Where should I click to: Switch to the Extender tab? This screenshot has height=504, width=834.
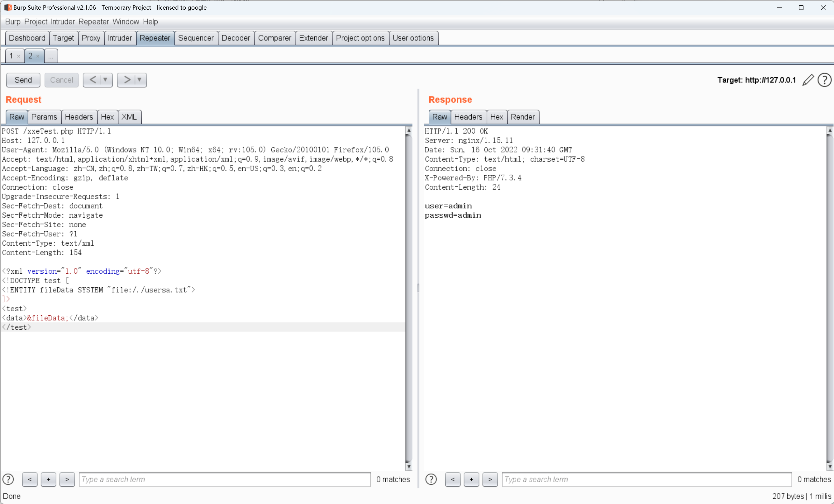[x=313, y=38]
